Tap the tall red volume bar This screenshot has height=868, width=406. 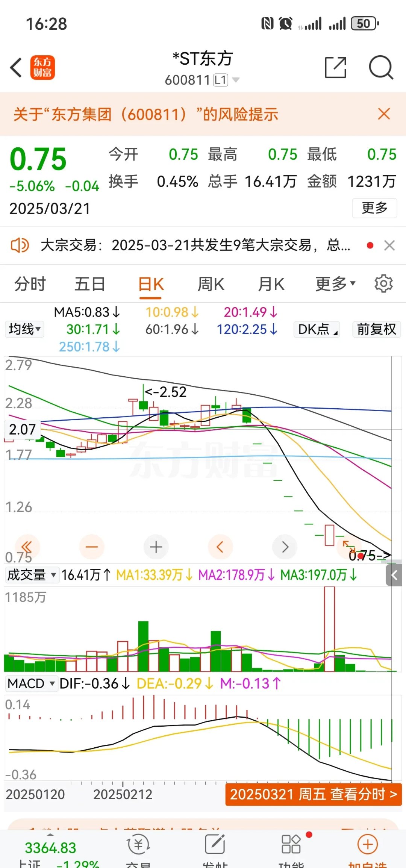click(x=329, y=629)
